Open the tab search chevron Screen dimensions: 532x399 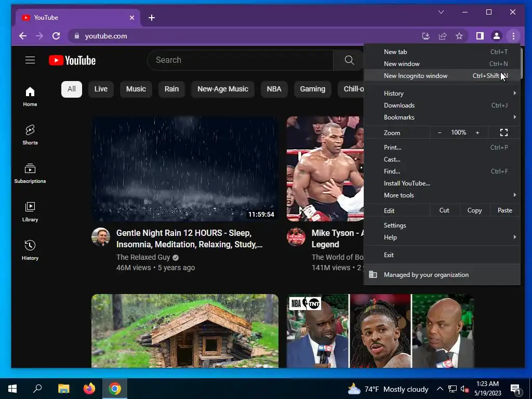441,12
